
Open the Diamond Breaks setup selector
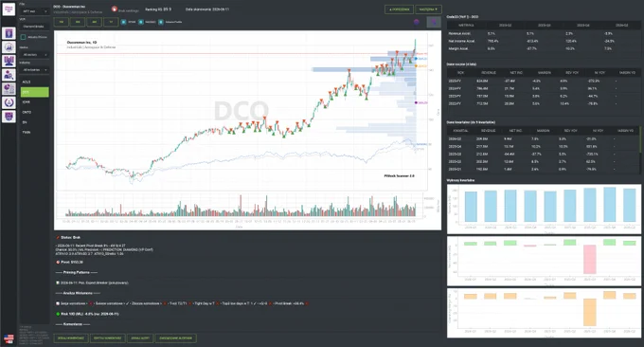(34, 27)
